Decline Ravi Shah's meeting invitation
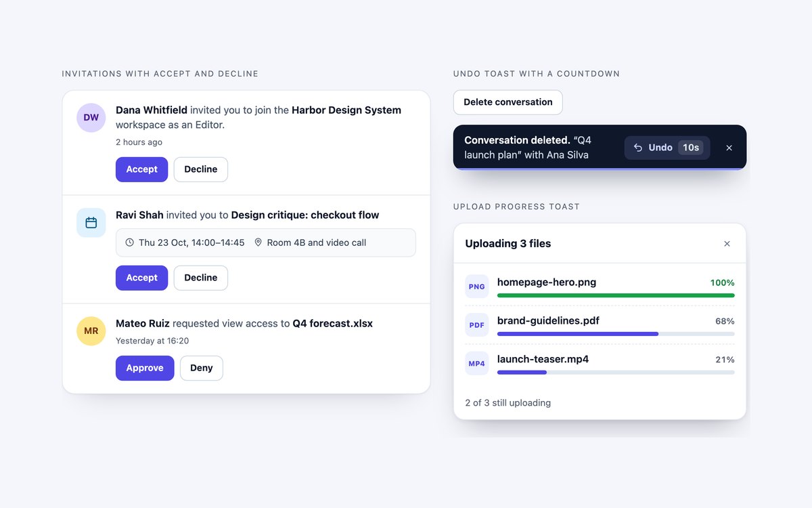Screen dimensions: 812x508 pos(201,278)
